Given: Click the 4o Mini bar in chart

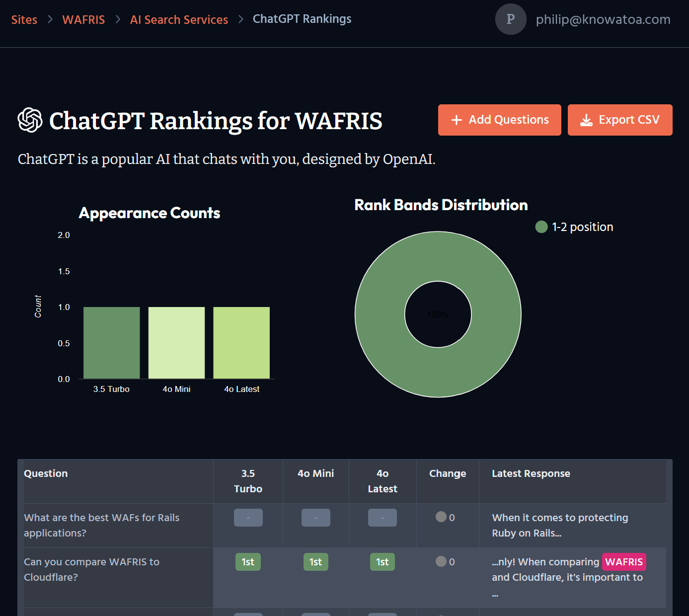Looking at the screenshot, I should pyautogui.click(x=176, y=343).
